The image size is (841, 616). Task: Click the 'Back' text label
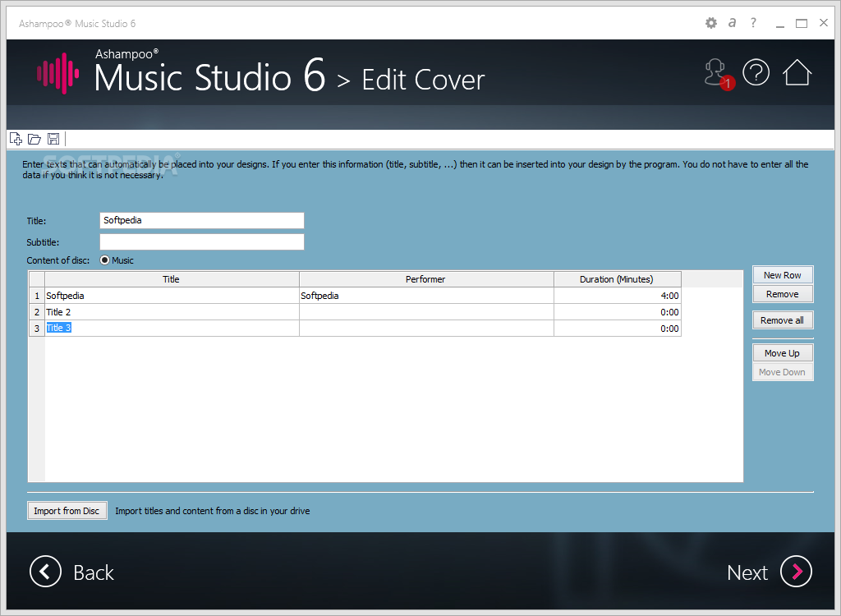pyautogui.click(x=94, y=572)
